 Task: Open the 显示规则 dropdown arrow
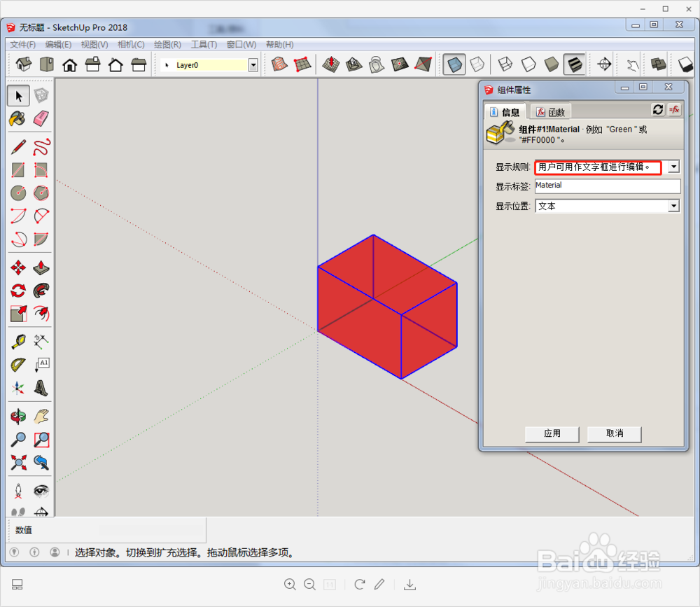673,167
